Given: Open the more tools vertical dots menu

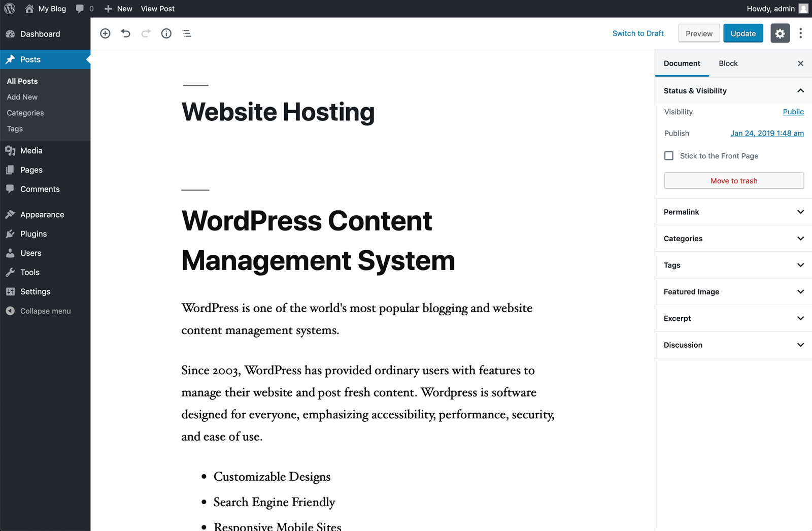Looking at the screenshot, I should [x=800, y=34].
